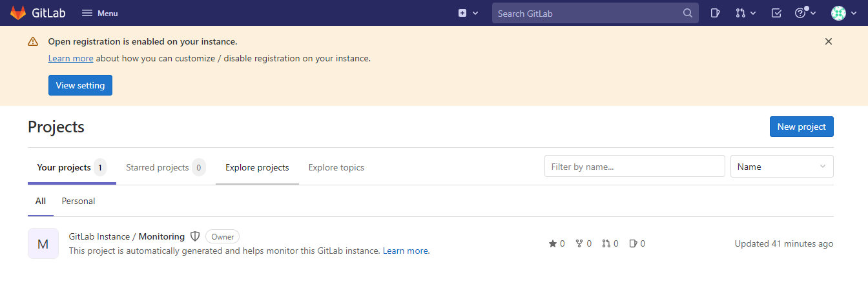Select the Personal sub-tab
The image size is (868, 288).
78,201
